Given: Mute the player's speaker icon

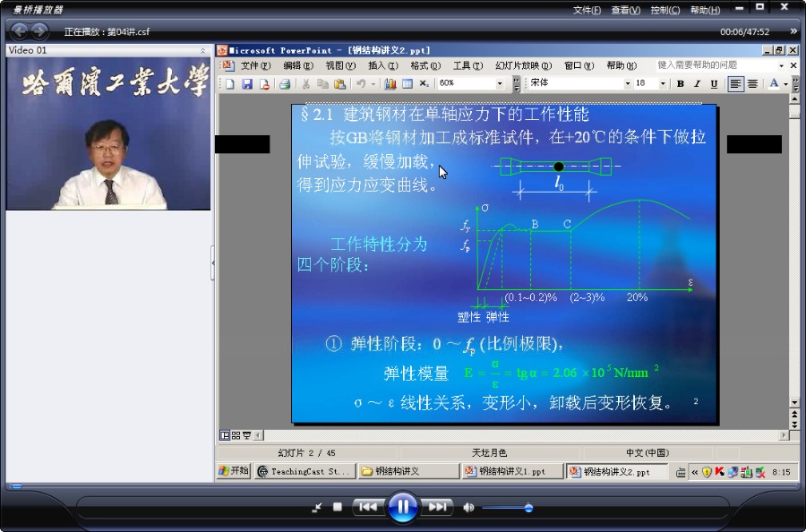Looking at the screenshot, I should (468, 508).
